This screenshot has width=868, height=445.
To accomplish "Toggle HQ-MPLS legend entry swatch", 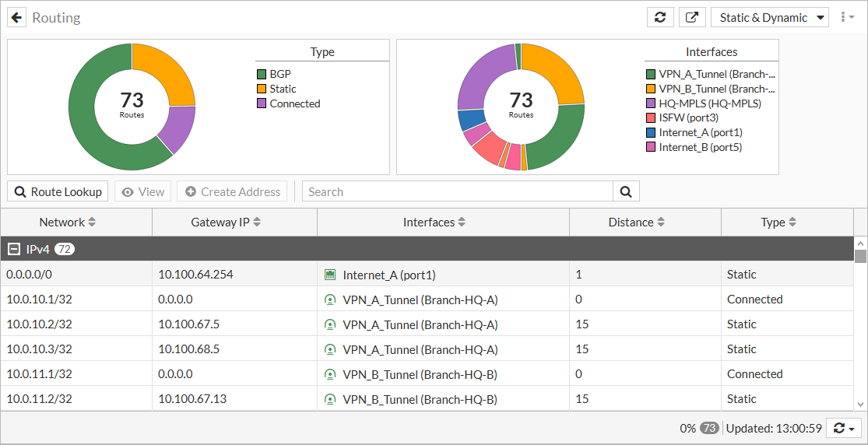I will [651, 103].
